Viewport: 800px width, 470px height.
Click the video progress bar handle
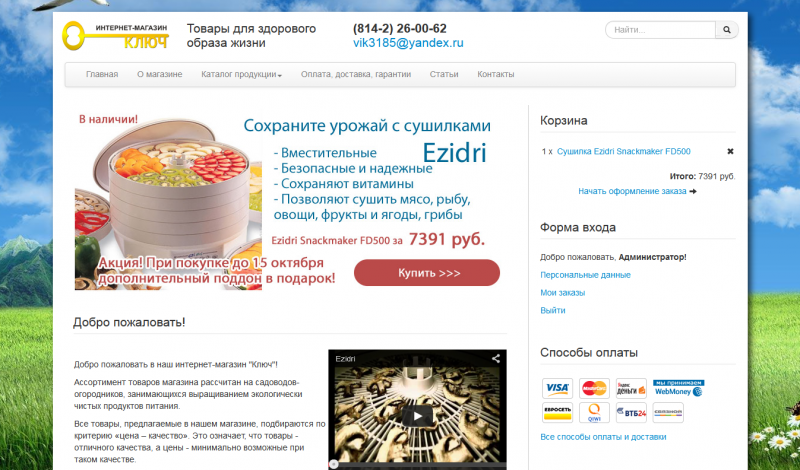coord(334,464)
